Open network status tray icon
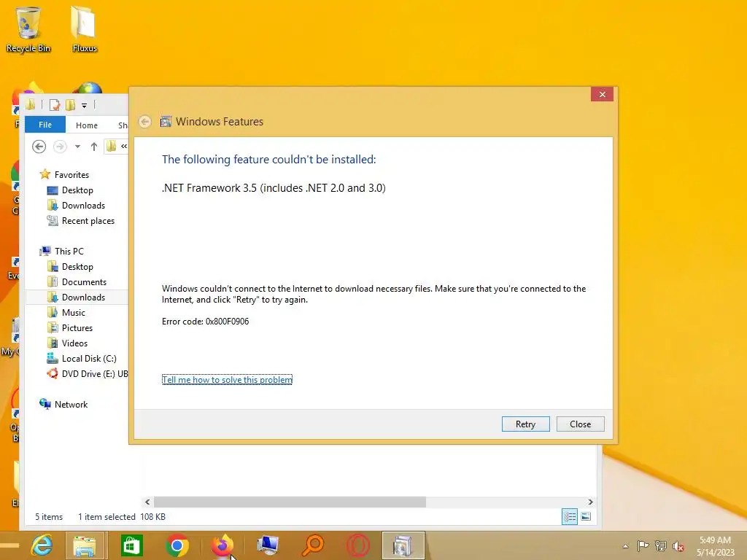The height and width of the screenshot is (560, 747). pyautogui.click(x=661, y=545)
